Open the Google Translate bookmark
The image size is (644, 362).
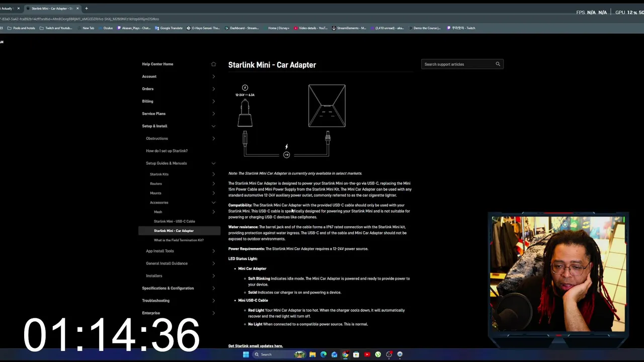[x=169, y=28]
